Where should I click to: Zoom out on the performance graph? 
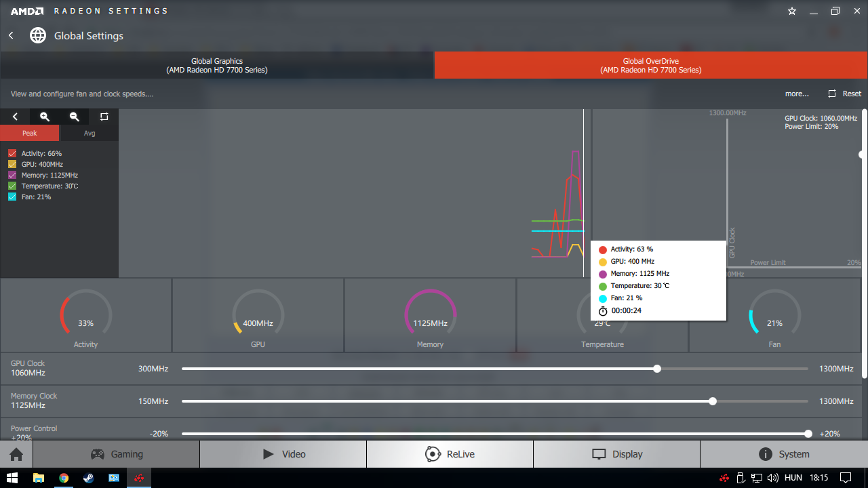coord(75,117)
